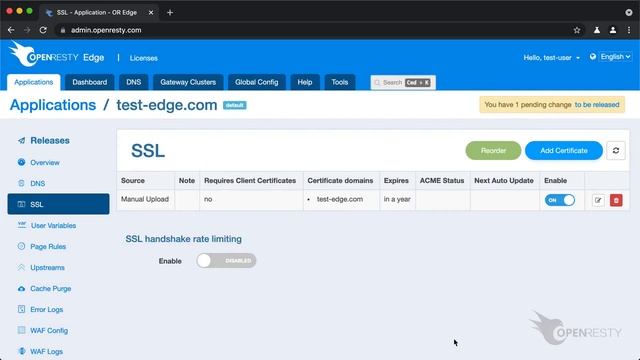Reload the page with browser refresh icon
The height and width of the screenshot is (360, 640).
point(43,30)
